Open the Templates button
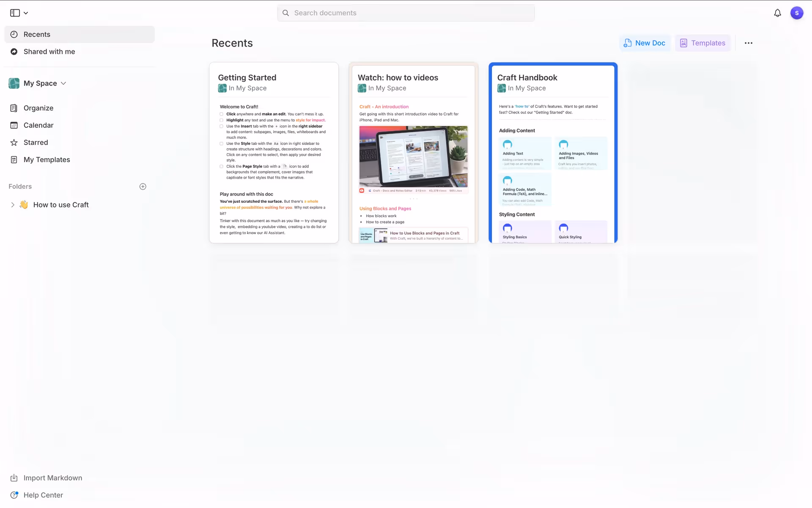Viewport: 812px width, 508px height. coord(702,43)
